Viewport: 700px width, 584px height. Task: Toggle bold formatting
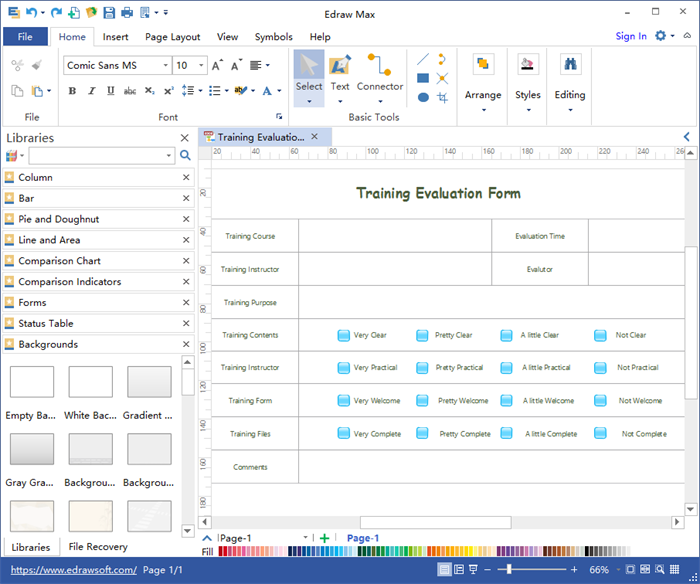tap(72, 91)
